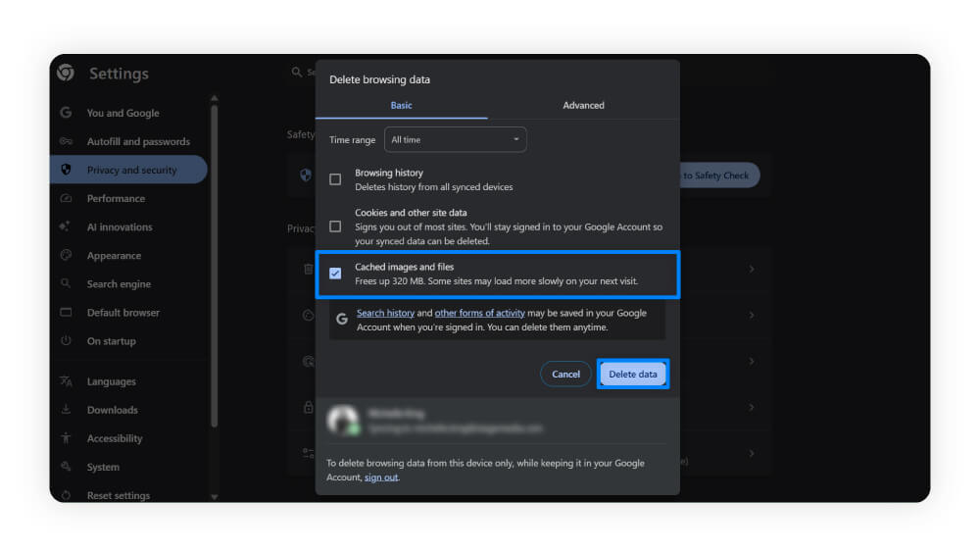
Task: Open Autofill and passwords settings
Action: 138,141
